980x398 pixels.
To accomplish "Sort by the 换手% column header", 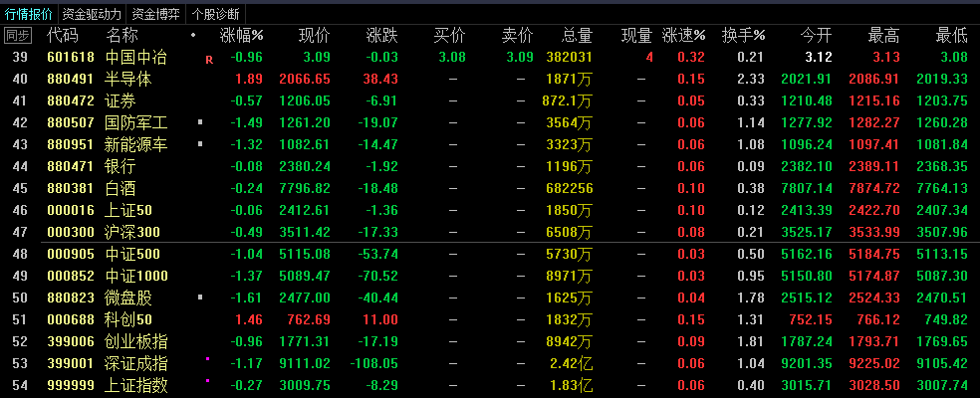I will pos(744,36).
